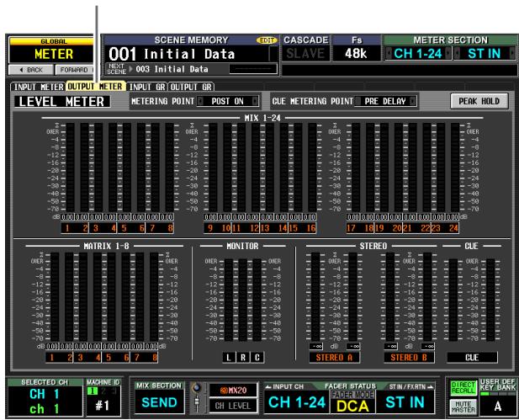Click the ST IN fader status display
This screenshot has height=420, width=519.
(x=405, y=402)
